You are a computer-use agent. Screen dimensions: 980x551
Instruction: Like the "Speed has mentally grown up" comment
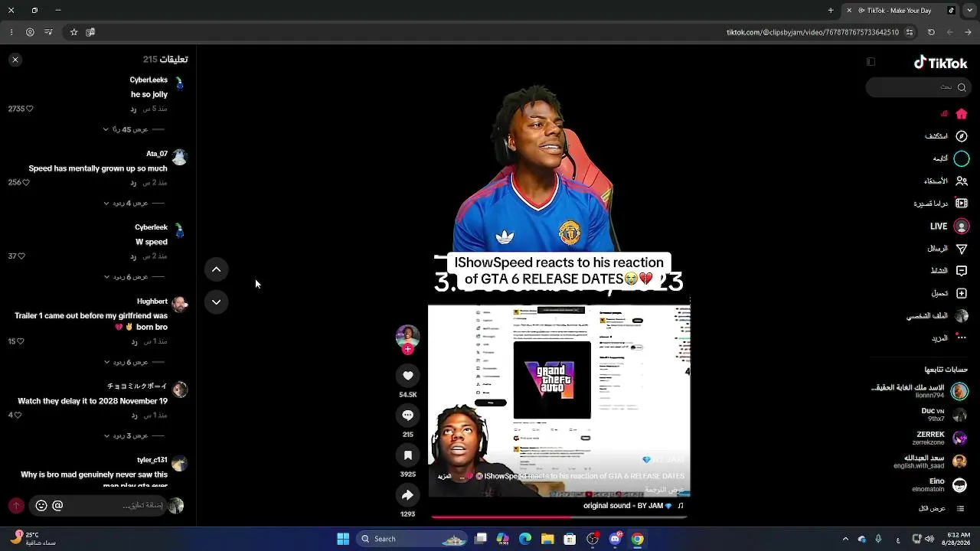[x=26, y=183]
